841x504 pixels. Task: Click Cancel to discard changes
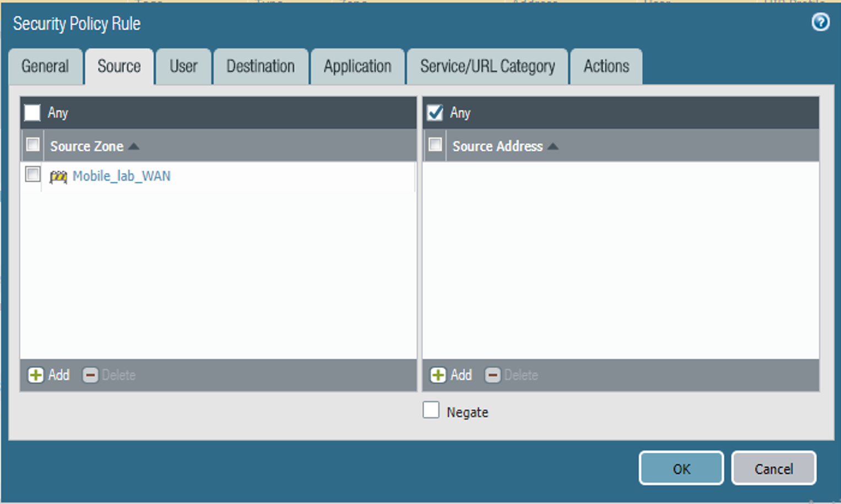click(x=773, y=468)
